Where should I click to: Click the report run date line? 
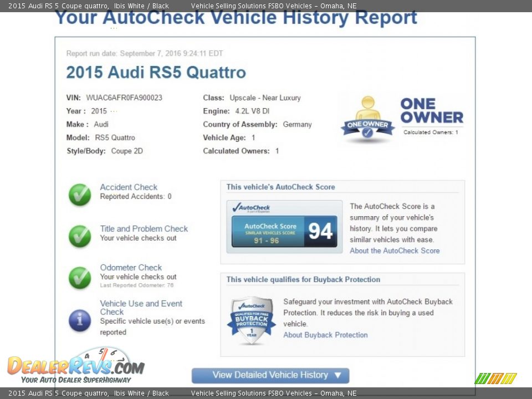point(145,53)
